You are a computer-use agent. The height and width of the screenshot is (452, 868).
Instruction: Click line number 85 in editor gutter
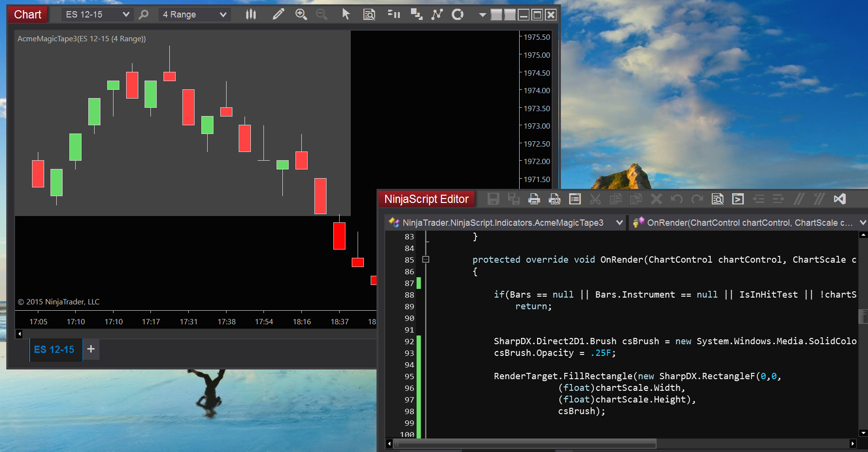point(409,260)
